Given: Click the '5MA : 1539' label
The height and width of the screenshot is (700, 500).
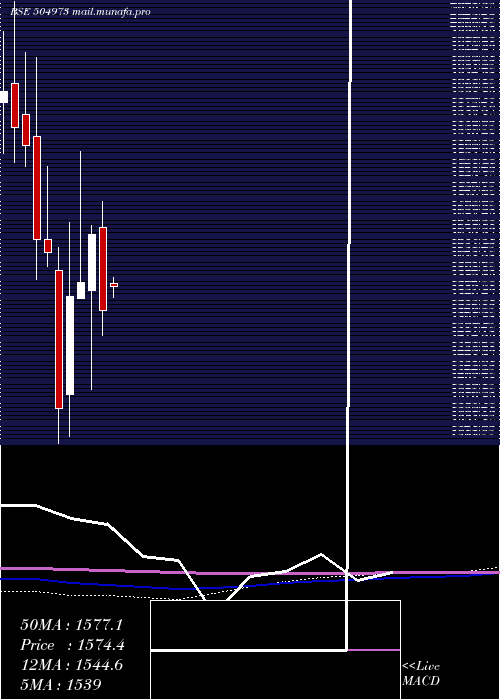Looking at the screenshot, I should pos(61,684).
